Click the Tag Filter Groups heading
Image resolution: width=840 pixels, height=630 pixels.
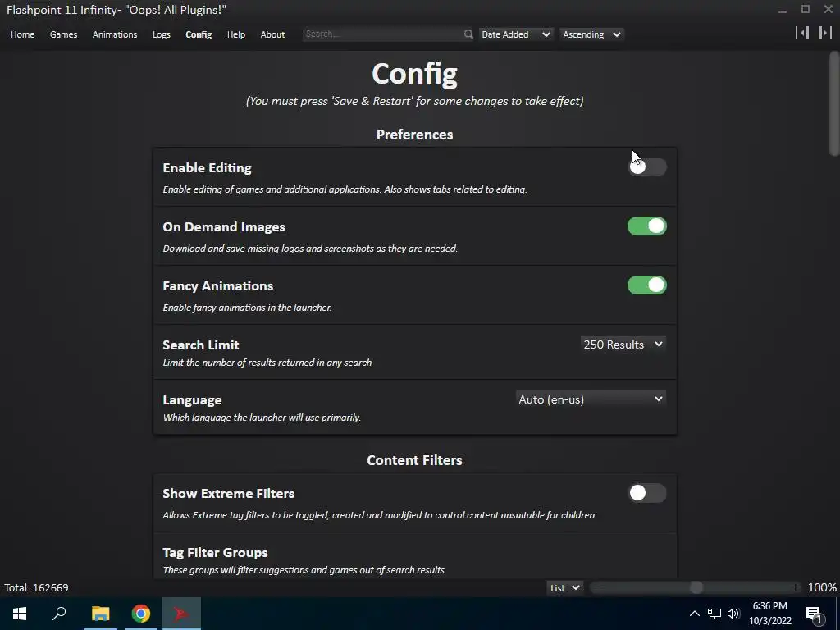pyautogui.click(x=216, y=552)
